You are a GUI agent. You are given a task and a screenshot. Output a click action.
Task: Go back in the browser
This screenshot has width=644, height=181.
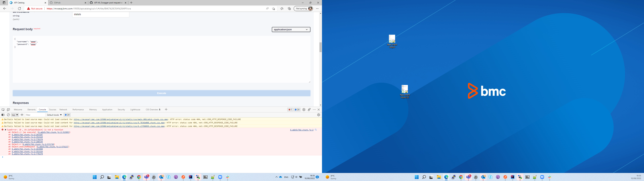click(x=5, y=9)
